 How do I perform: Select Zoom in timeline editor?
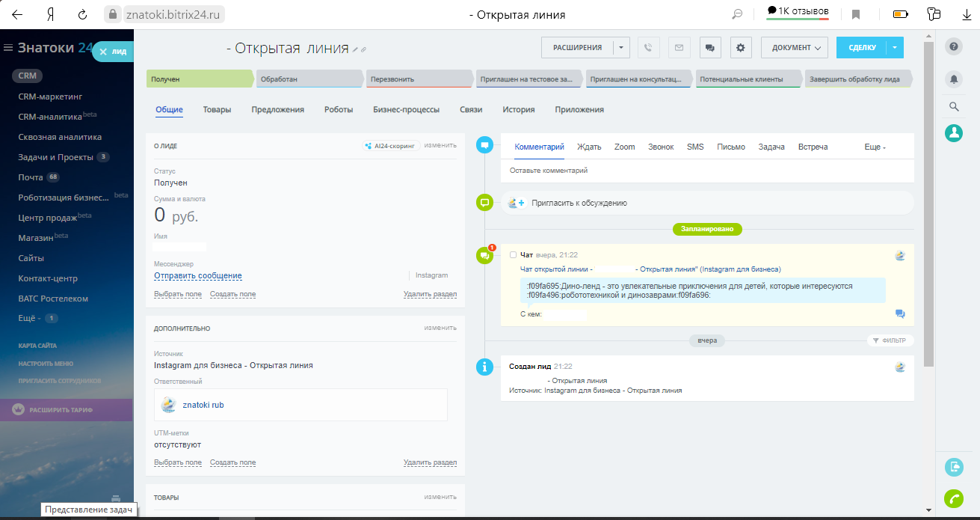tap(624, 147)
